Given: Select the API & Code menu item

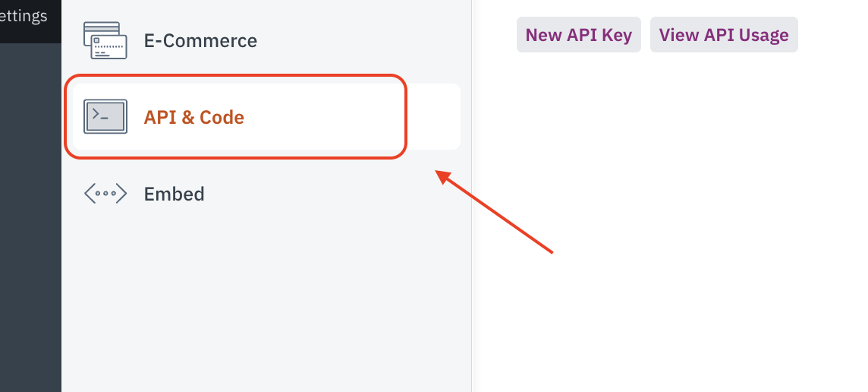Looking at the screenshot, I should click(x=193, y=117).
